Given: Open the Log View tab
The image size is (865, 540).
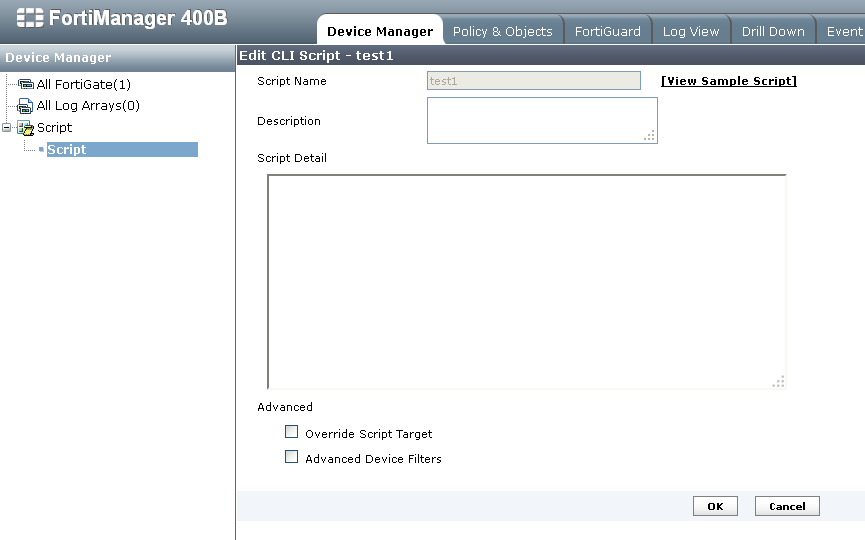Looking at the screenshot, I should tap(691, 31).
